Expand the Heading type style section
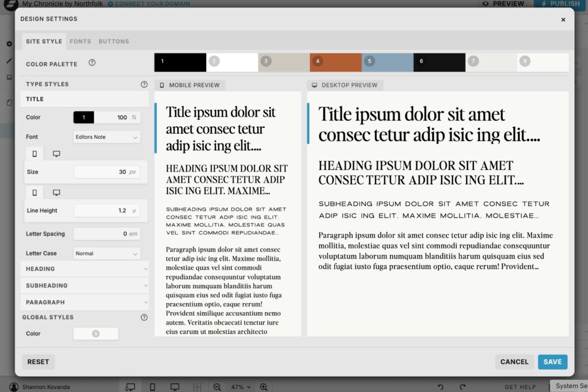Image resolution: width=588 pixels, height=392 pixels. [84, 269]
